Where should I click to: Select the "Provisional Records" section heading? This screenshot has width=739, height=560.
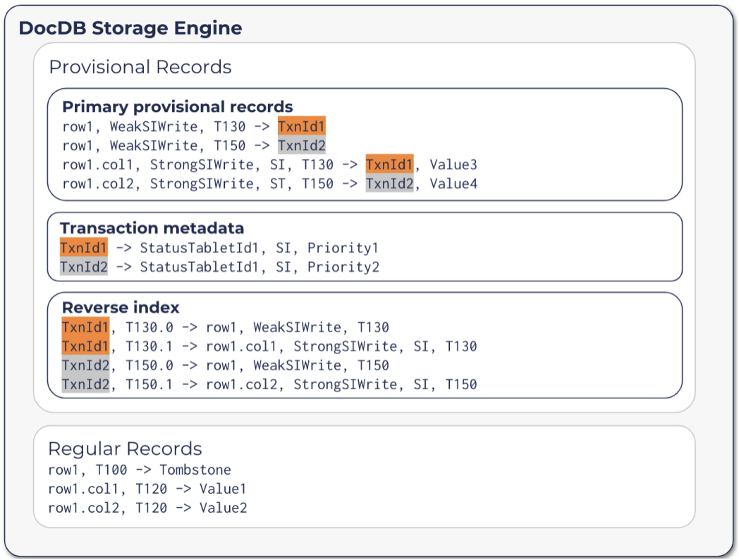coord(140,67)
